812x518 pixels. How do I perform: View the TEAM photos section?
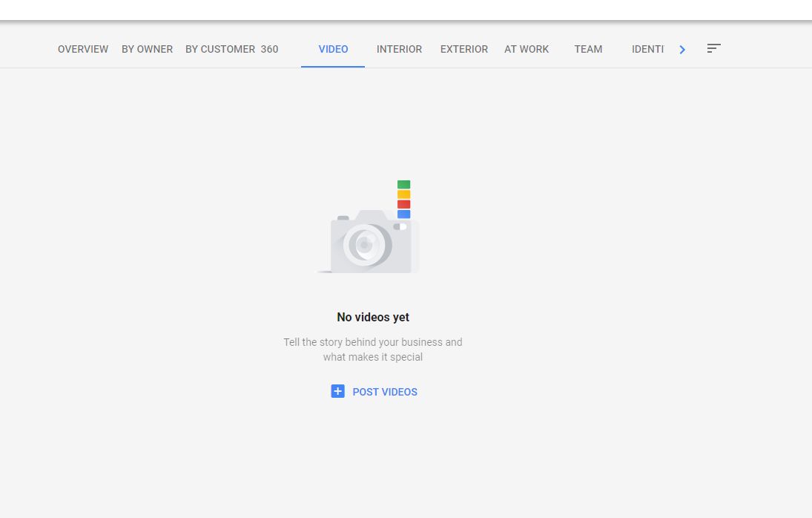click(x=588, y=49)
